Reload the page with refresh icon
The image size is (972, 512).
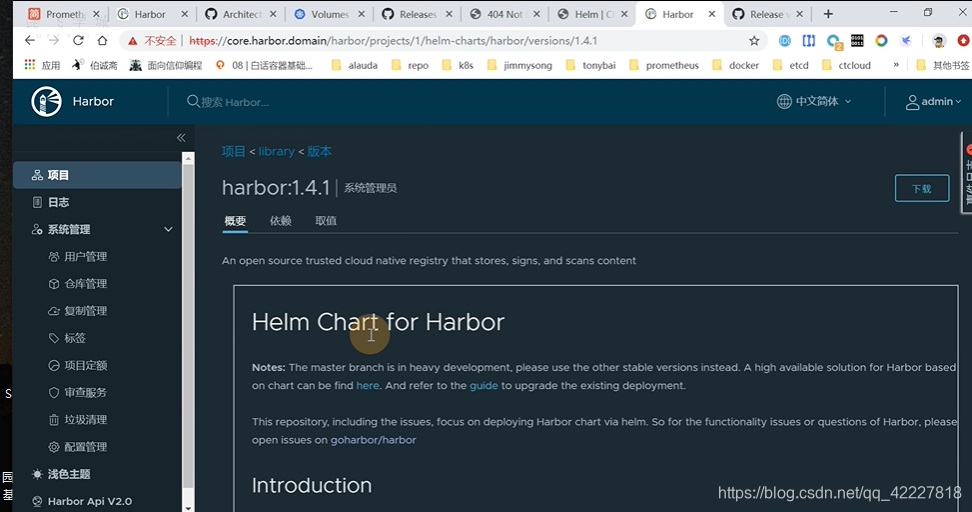(78, 41)
